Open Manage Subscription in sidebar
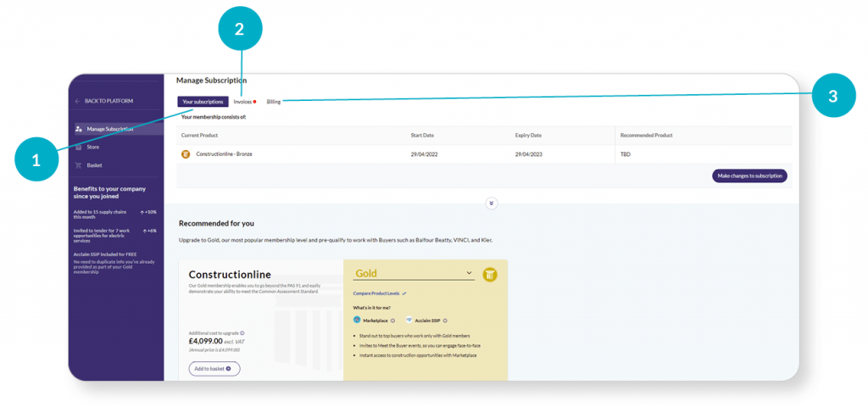 tap(109, 129)
